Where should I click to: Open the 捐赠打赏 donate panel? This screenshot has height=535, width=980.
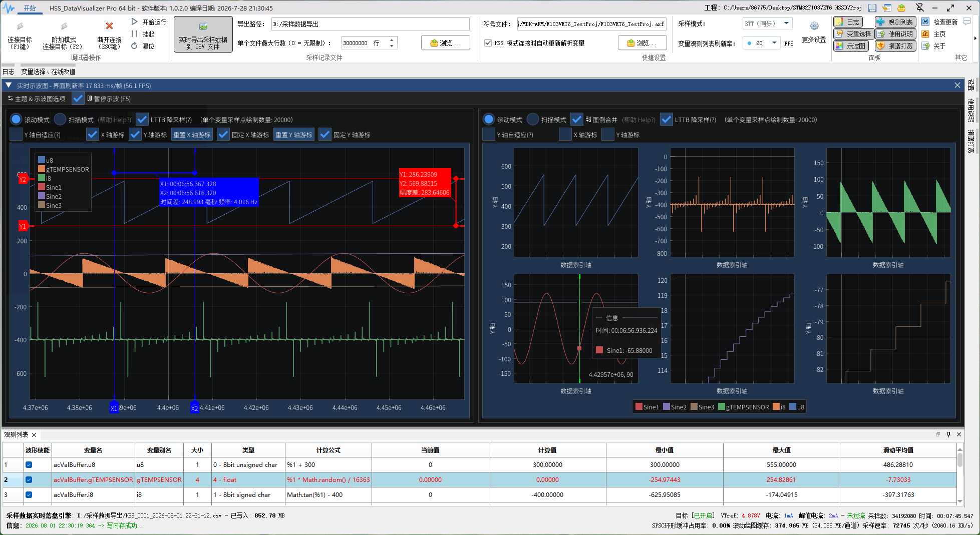point(895,46)
